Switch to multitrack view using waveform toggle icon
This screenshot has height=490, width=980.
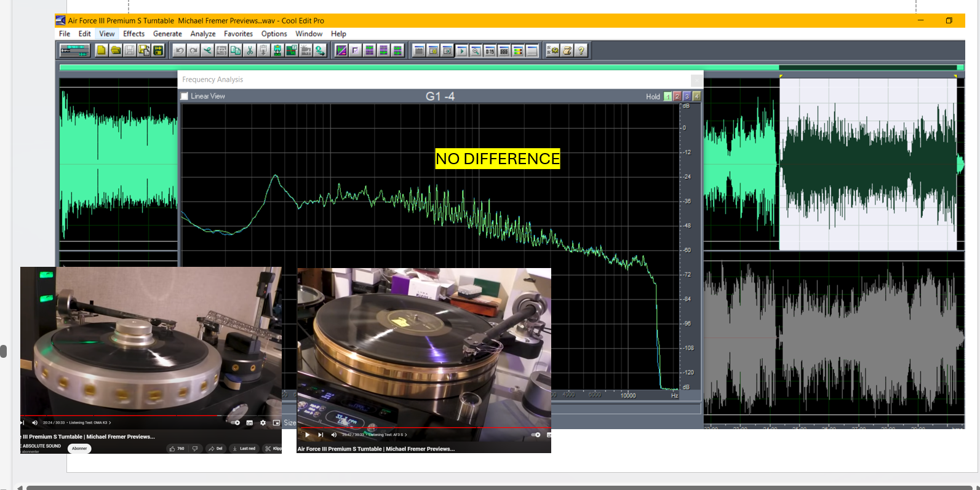tap(74, 50)
